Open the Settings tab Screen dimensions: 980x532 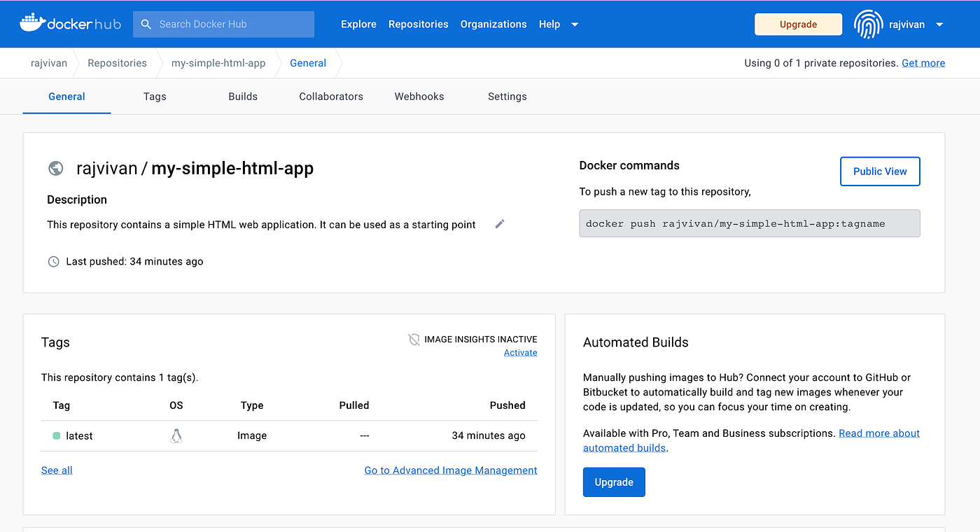click(x=507, y=97)
